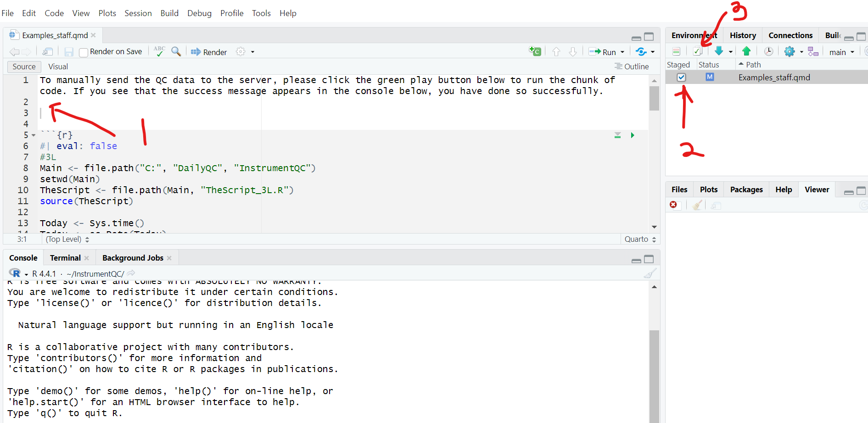Viewport: 868px width, 423px height.
Task: Open the Run dropdown arrow
Action: pos(622,52)
